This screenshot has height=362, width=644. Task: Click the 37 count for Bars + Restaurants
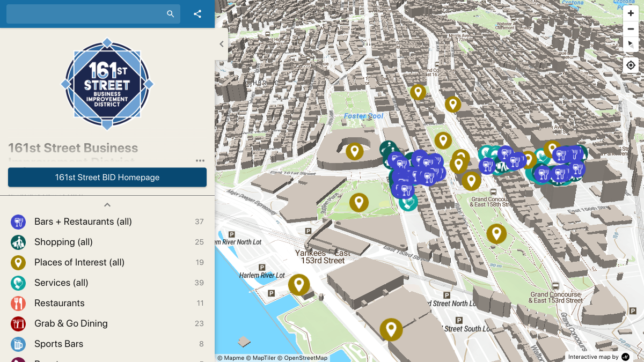pos(199,221)
